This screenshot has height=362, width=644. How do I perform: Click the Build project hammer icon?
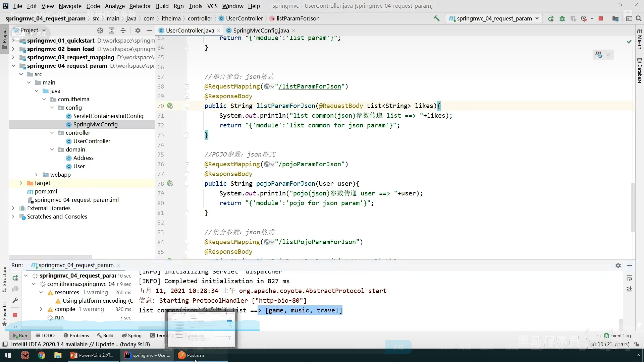[436, 18]
